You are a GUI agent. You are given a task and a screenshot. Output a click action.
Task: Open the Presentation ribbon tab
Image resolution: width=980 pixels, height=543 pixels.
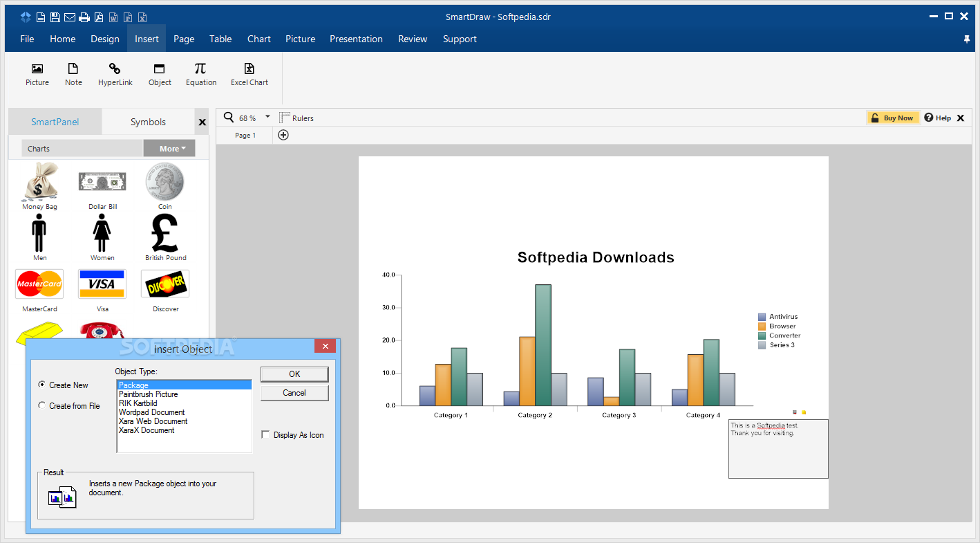tap(356, 39)
